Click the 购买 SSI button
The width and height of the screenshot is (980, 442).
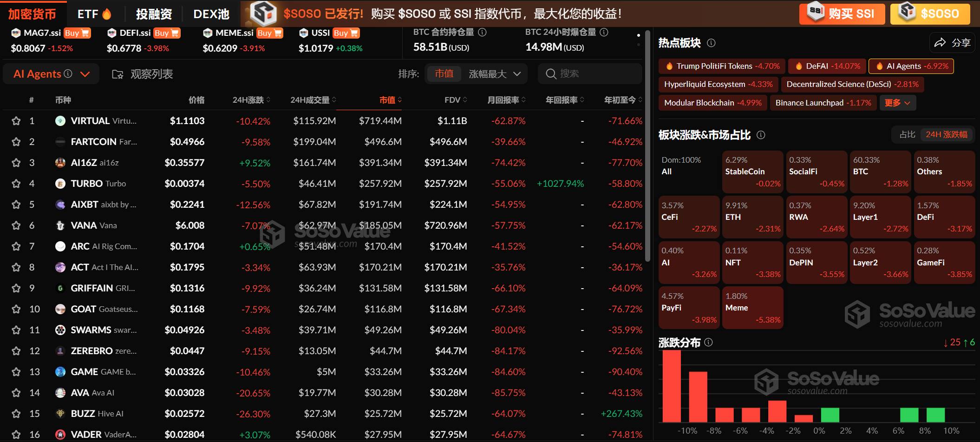(x=842, y=14)
